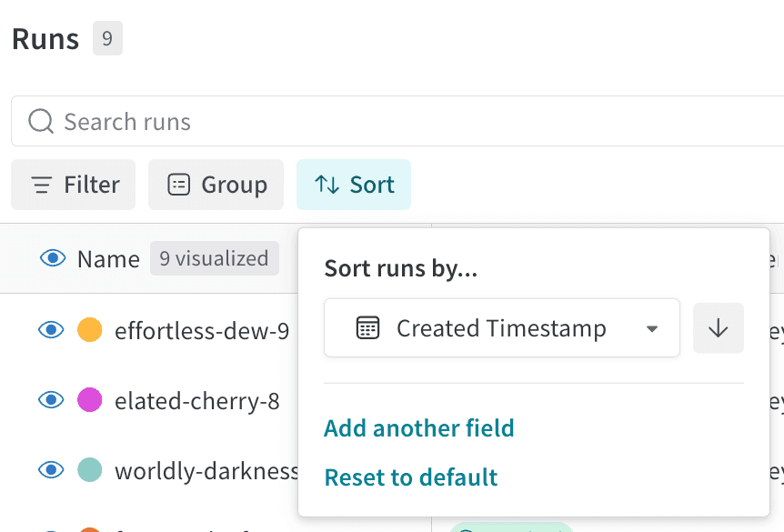Image resolution: width=784 pixels, height=532 pixels.
Task: Click the search magnifier icon
Action: tap(40, 121)
